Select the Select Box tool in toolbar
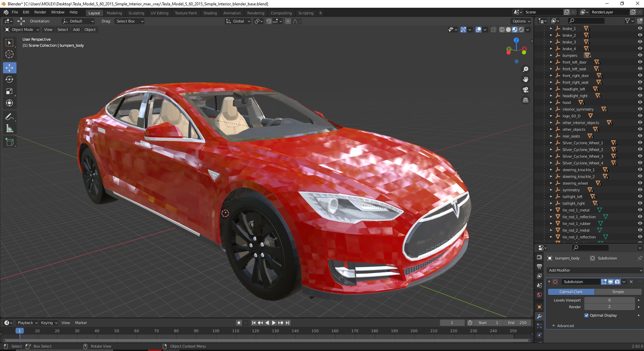644x351 pixels. click(x=9, y=43)
